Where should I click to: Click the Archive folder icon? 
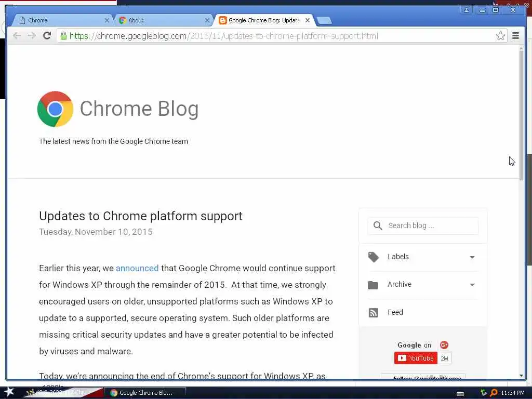tap(373, 285)
